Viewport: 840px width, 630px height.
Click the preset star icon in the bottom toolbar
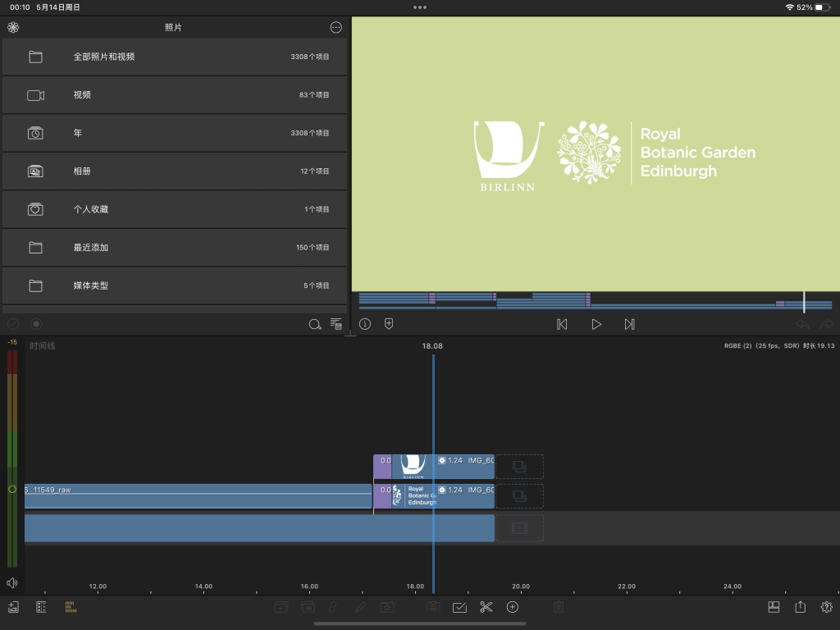[x=387, y=607]
